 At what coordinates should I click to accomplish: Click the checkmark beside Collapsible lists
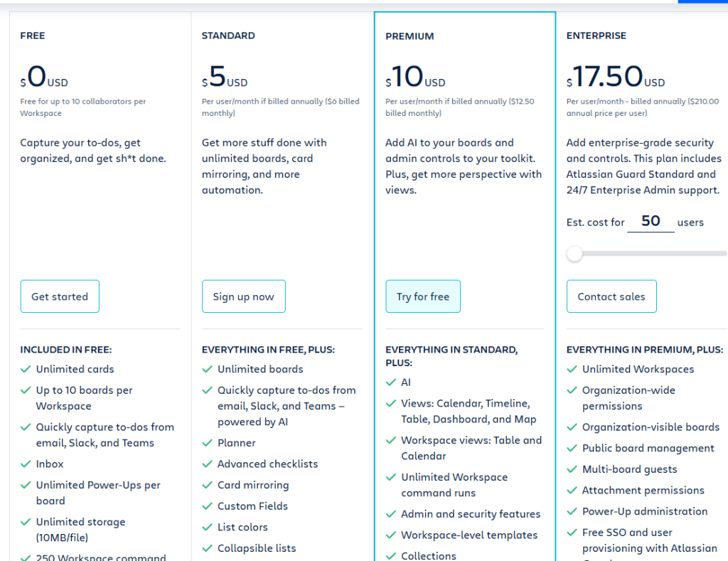point(208,548)
